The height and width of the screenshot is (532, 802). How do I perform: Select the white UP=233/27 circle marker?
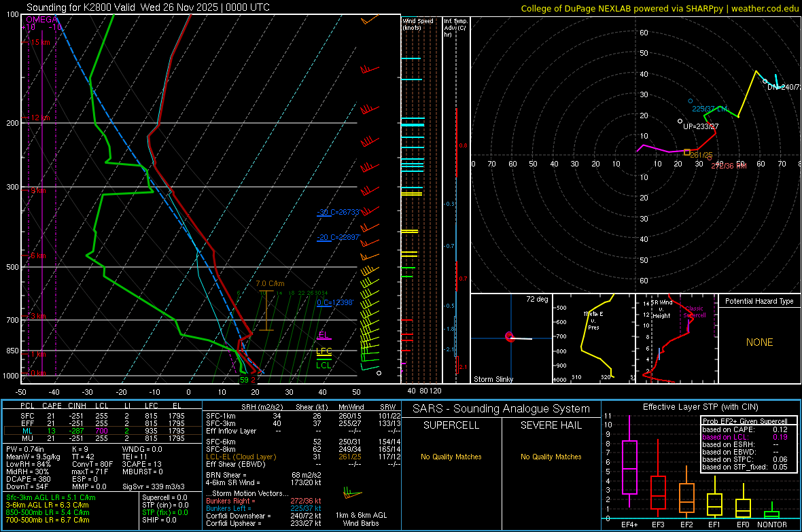click(680, 121)
